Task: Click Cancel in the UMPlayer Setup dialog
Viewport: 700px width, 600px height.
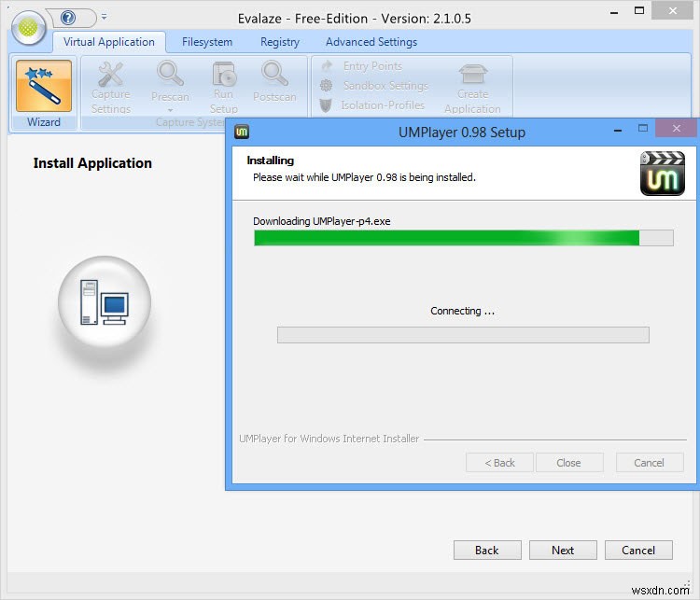Action: (650, 463)
